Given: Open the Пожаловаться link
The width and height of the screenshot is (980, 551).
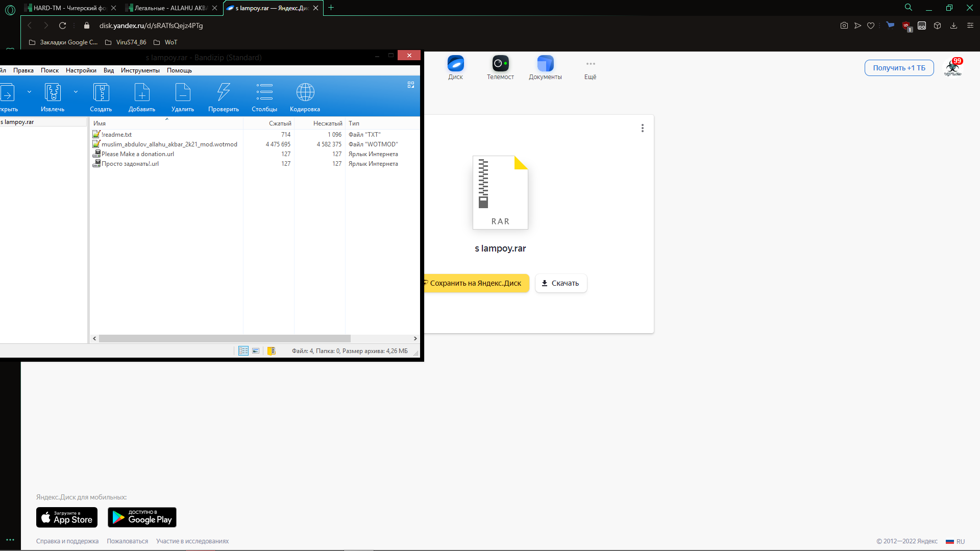Looking at the screenshot, I should point(128,541).
